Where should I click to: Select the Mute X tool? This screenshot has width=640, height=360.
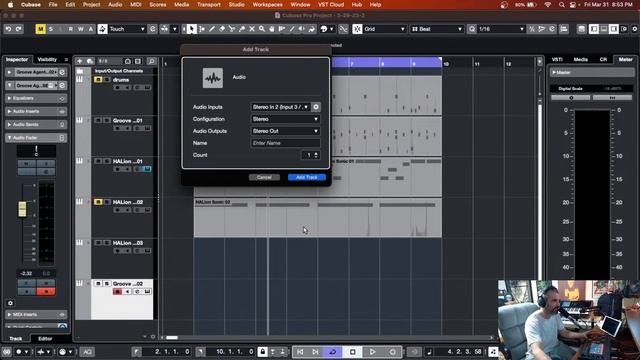click(x=252, y=29)
